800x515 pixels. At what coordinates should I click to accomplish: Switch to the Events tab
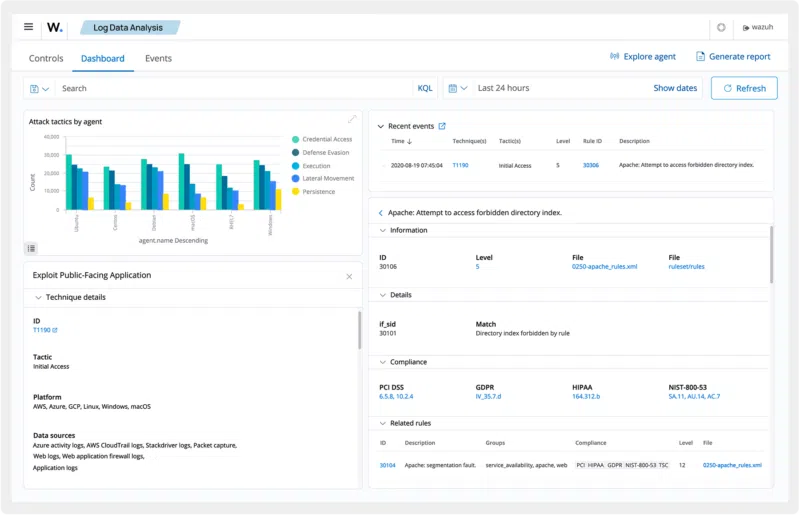pyautogui.click(x=158, y=58)
